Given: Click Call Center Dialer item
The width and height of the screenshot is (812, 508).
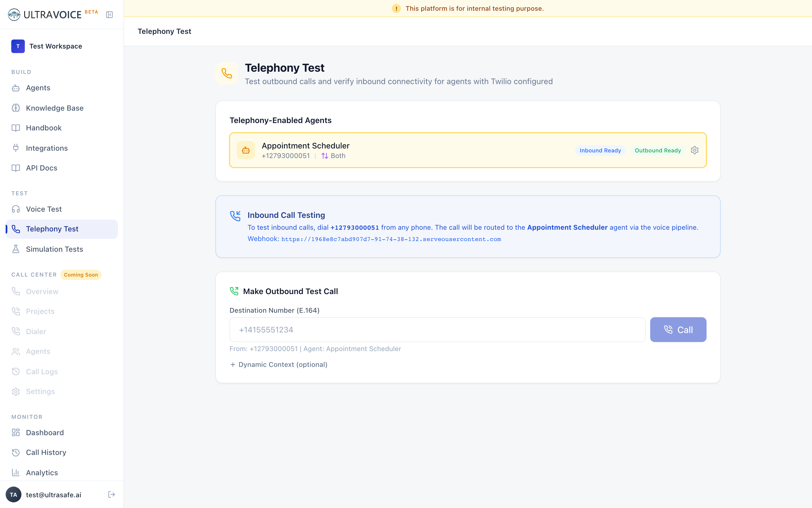Looking at the screenshot, I should [x=62, y=331].
